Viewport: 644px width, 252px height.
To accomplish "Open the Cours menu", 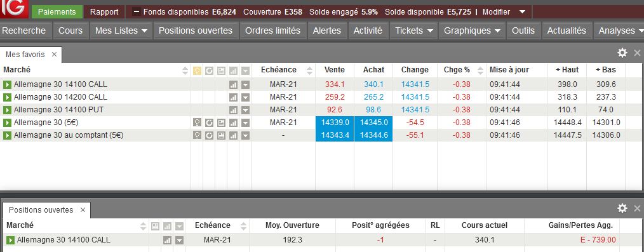I will (x=70, y=30).
